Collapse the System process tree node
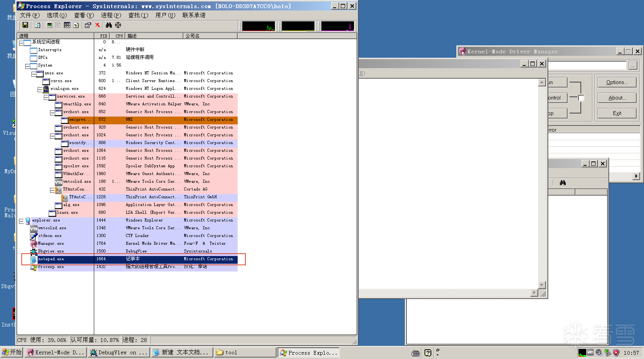644x359 pixels. (28, 66)
